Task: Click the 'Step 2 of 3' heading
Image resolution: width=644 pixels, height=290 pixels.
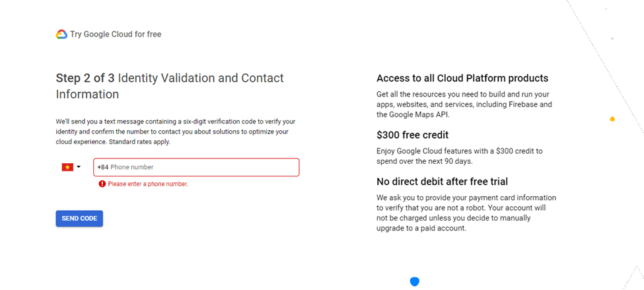Action: point(85,78)
